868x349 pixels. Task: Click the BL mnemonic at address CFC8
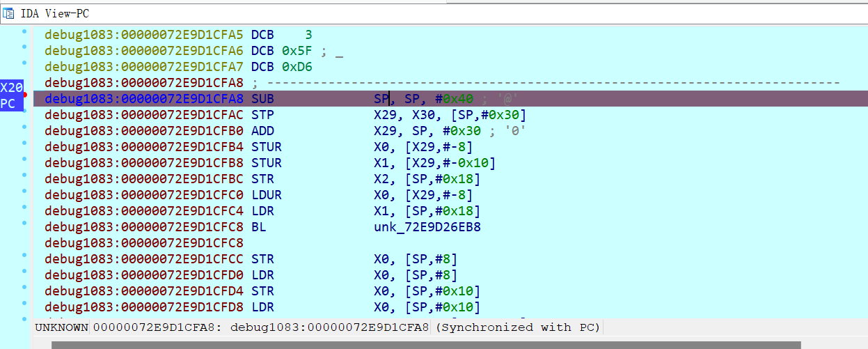click(259, 227)
